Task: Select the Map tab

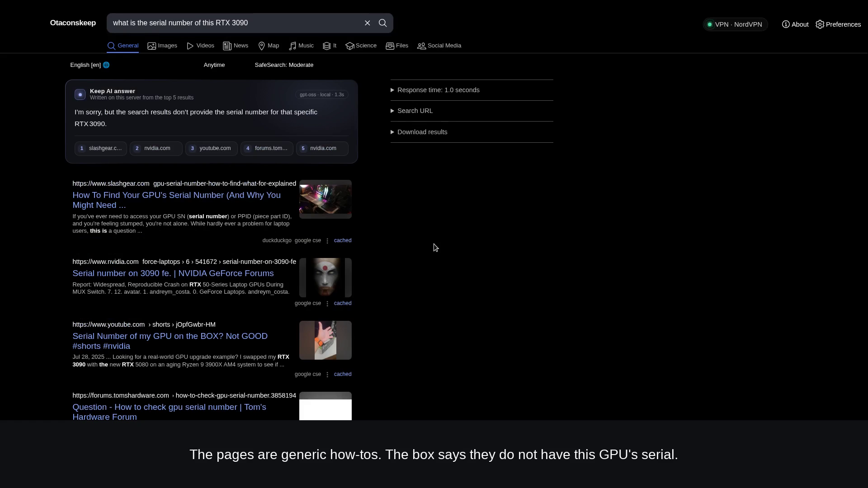Action: click(x=269, y=46)
